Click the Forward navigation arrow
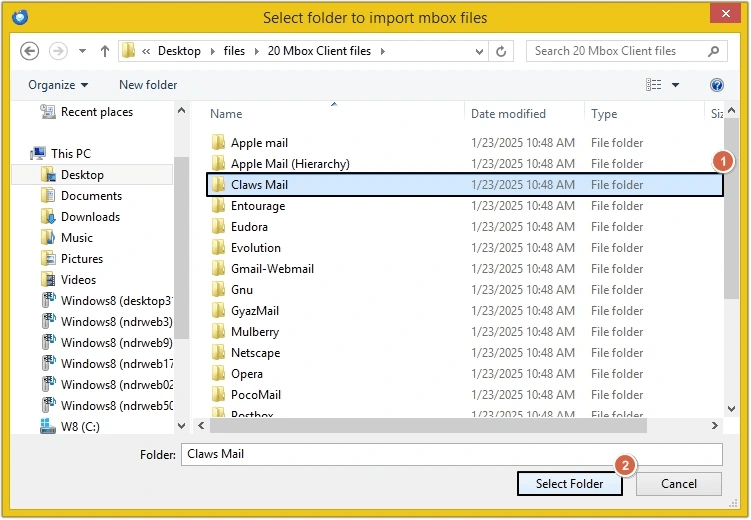The width and height of the screenshot is (751, 520). (x=58, y=51)
